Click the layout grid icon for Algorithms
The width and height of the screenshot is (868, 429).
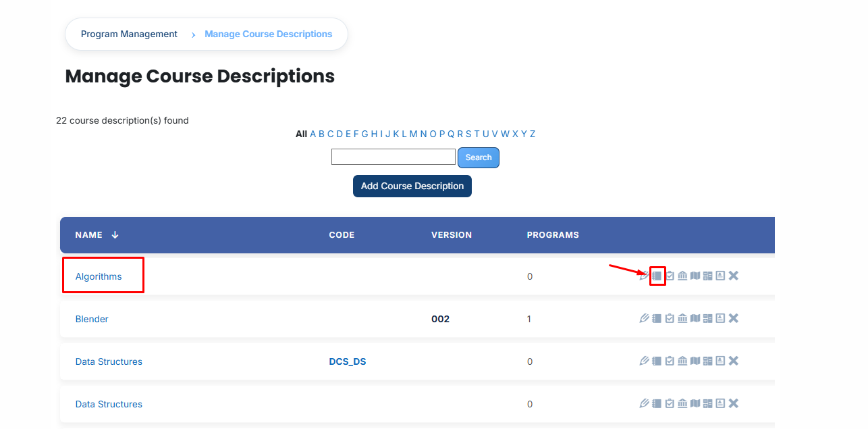708,276
